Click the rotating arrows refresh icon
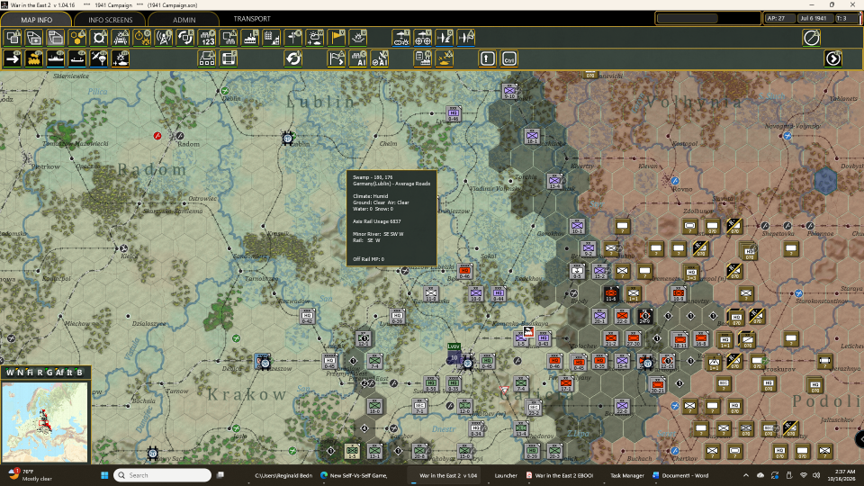Viewport: 864px width, 486px height. (293, 58)
